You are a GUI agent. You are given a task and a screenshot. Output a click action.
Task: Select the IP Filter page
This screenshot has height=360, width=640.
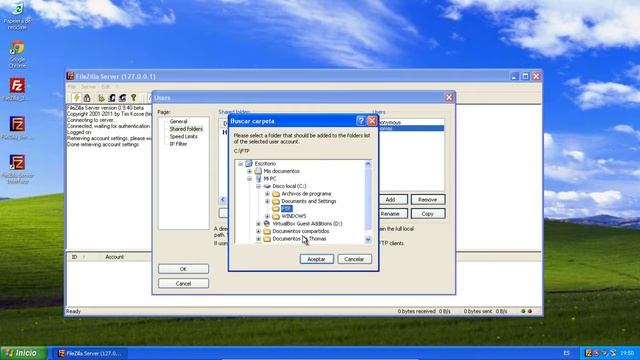coord(178,144)
